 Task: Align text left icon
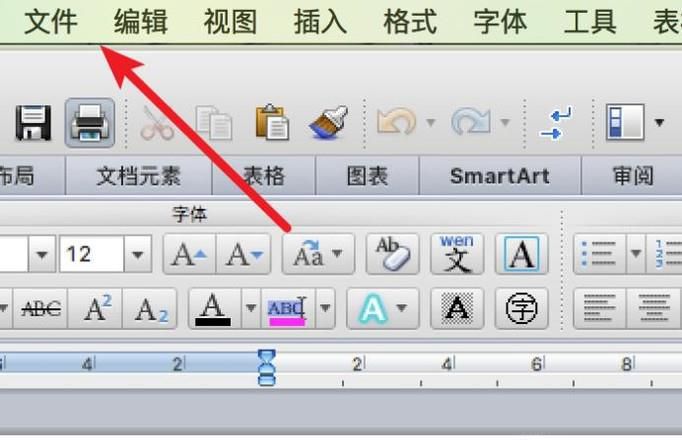pos(600,309)
